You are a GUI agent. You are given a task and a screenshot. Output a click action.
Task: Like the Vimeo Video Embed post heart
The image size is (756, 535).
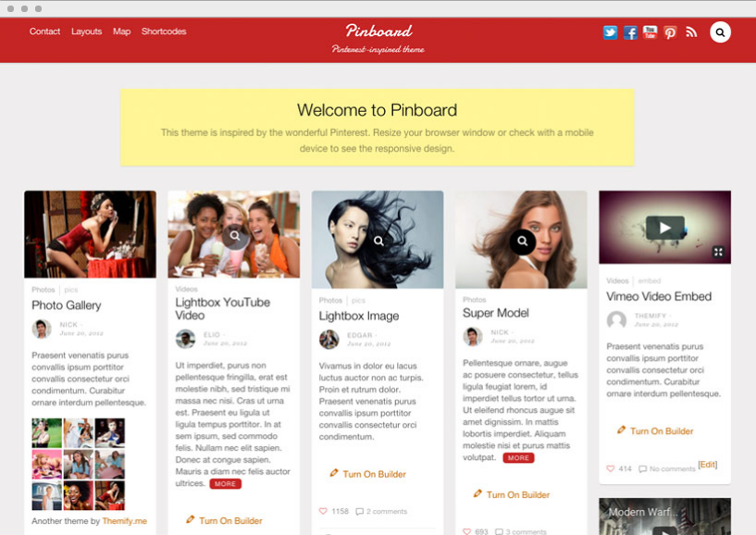[611, 468]
